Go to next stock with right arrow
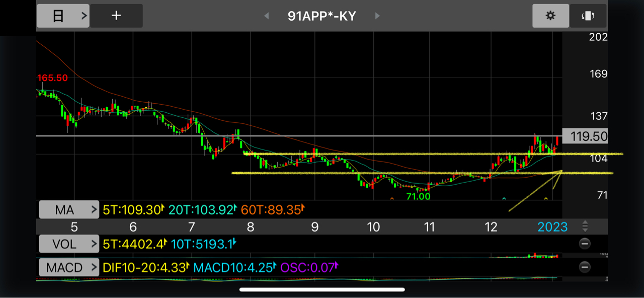 pyautogui.click(x=377, y=16)
